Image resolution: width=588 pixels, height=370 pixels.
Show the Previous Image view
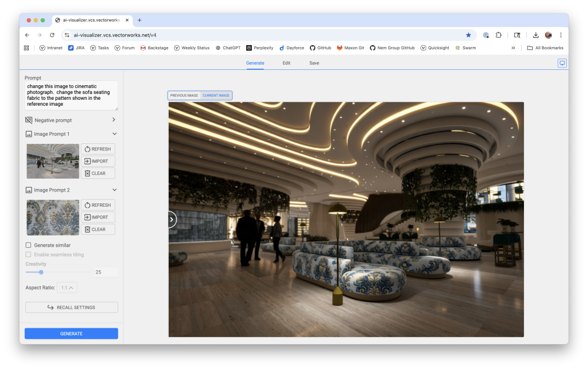click(x=184, y=95)
